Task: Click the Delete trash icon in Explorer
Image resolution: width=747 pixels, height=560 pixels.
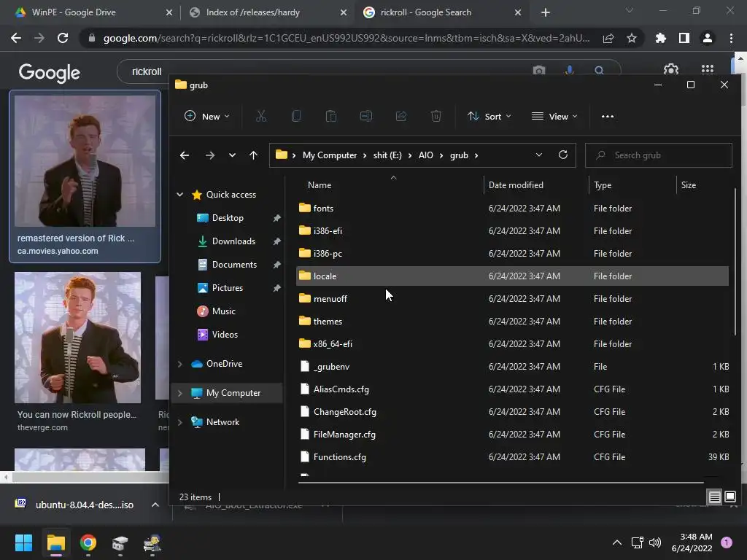Action: [436, 116]
